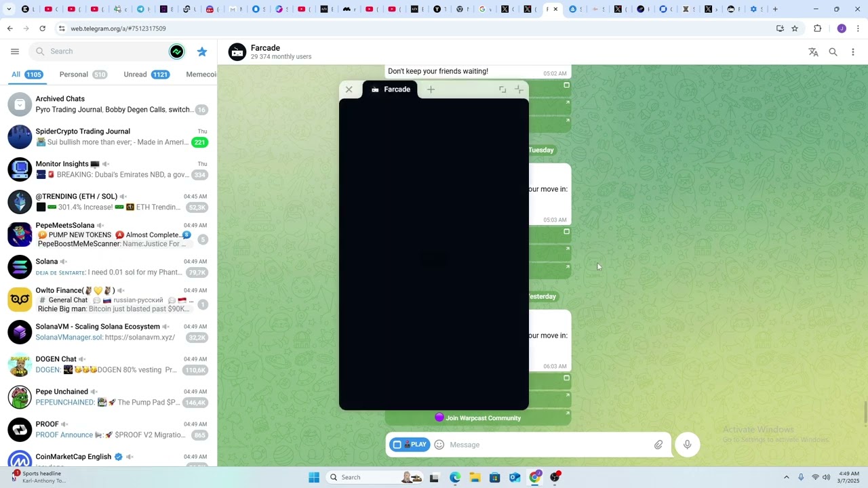Screen dimensions: 868x488
Task: Open @TRENDING (ETH / SOL) chat
Action: (x=108, y=202)
